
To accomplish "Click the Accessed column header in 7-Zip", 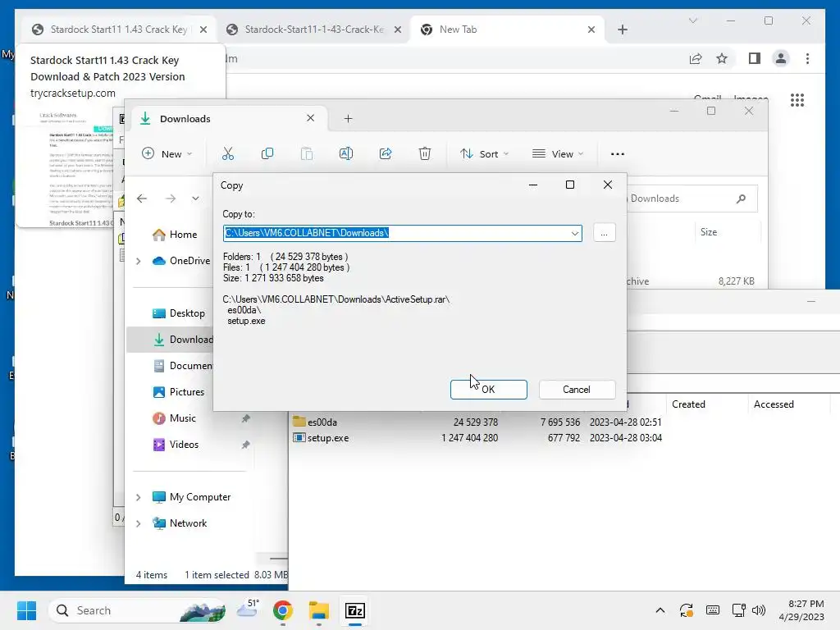I will point(774,404).
